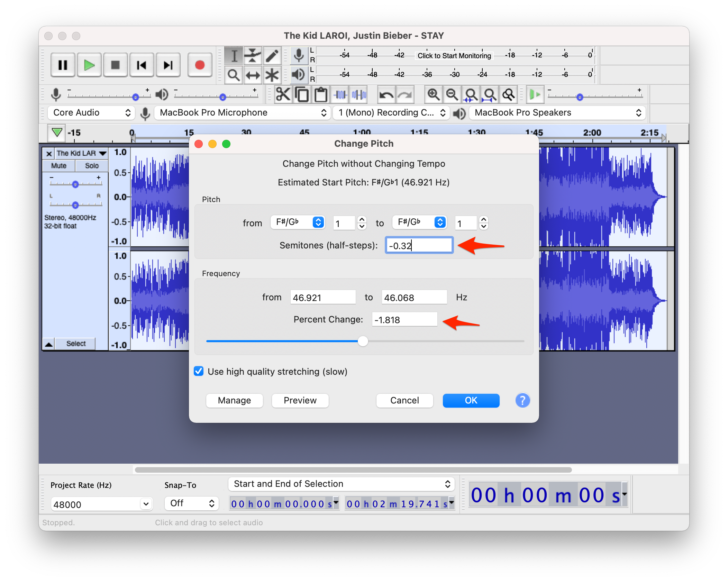Click the Time Shift tool icon
The width and height of the screenshot is (728, 582).
[253, 75]
